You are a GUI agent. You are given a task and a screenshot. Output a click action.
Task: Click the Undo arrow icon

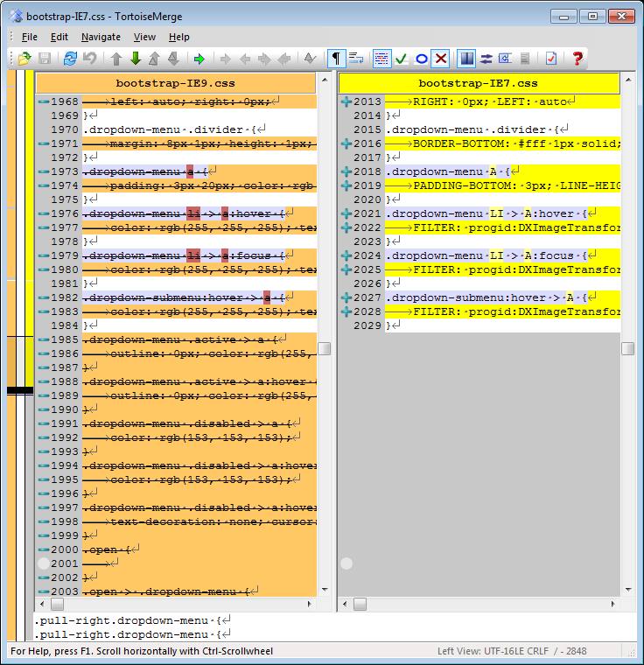pyautogui.click(x=89, y=58)
